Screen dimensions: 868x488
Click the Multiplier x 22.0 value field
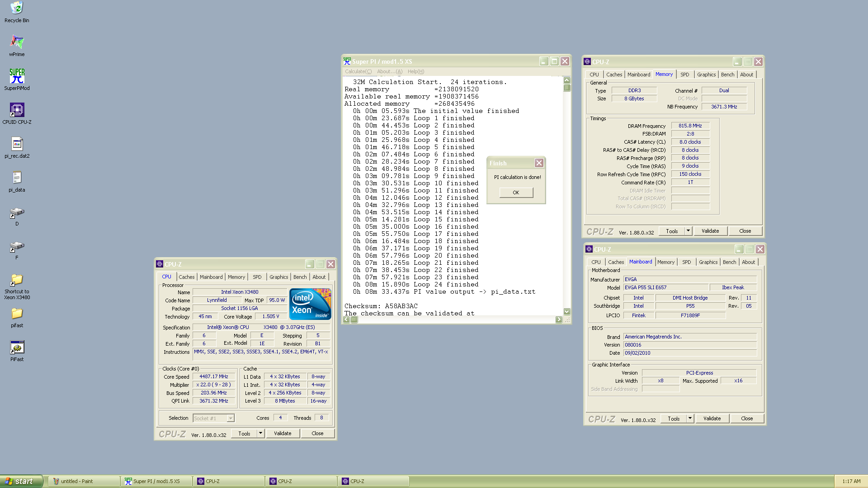[x=214, y=385]
